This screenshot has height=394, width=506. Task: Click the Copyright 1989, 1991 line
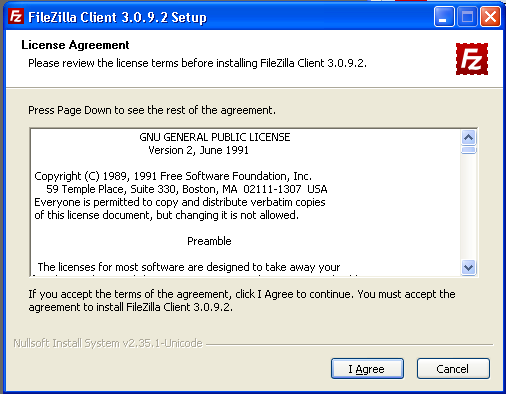click(x=173, y=176)
